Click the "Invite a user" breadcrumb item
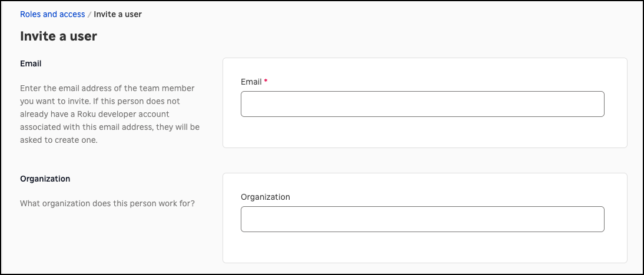Screen dimensions: 644x275 [x=118, y=14]
